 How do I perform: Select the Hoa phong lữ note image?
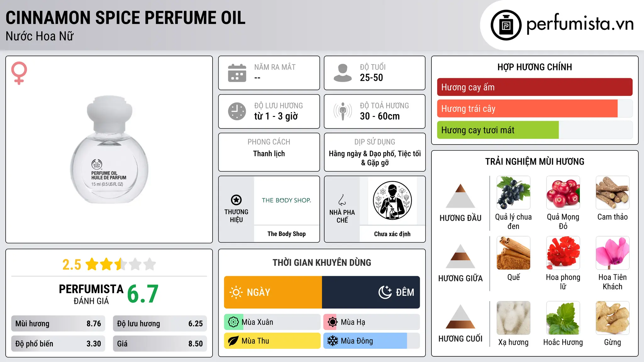pos(563,253)
